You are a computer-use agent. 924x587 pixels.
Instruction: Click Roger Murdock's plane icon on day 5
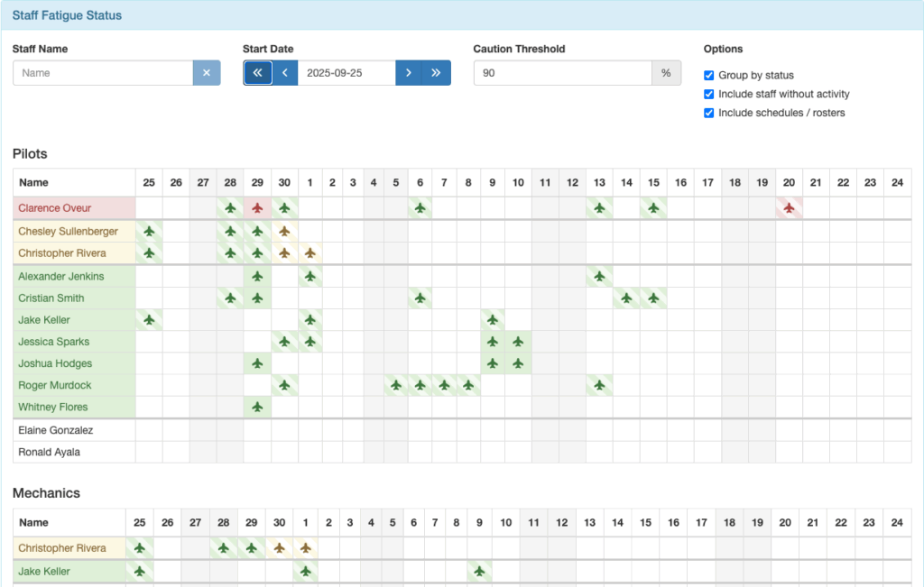[x=395, y=385]
